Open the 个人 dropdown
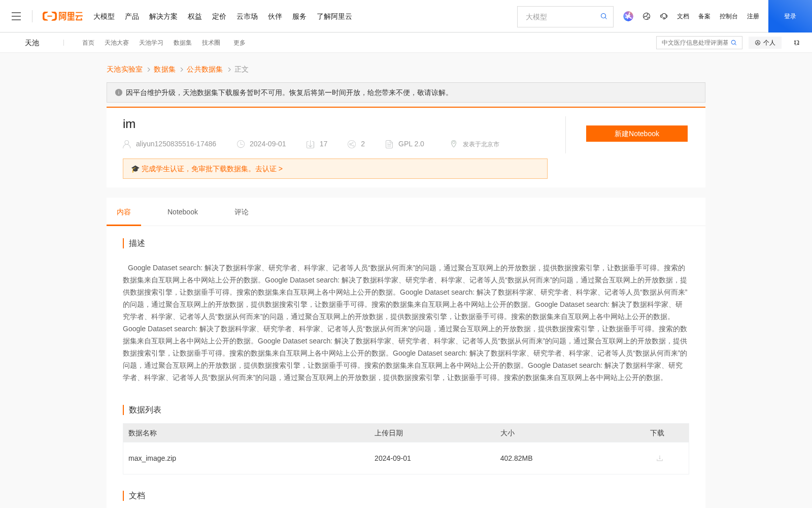The image size is (812, 508). [765, 43]
